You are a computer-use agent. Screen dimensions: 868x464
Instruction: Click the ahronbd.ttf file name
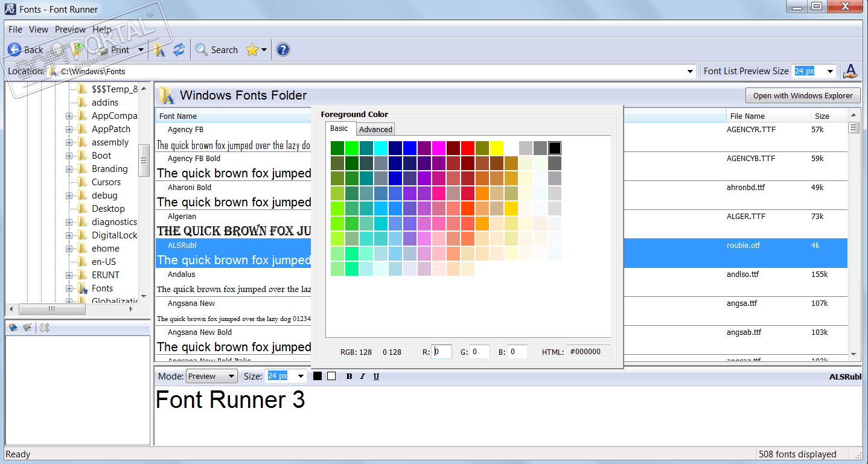745,188
